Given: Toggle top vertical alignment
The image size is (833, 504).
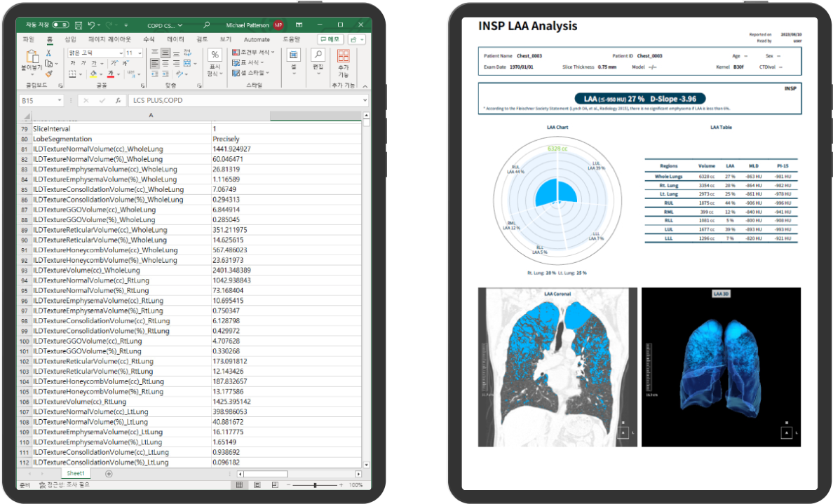Looking at the screenshot, I should (154, 52).
